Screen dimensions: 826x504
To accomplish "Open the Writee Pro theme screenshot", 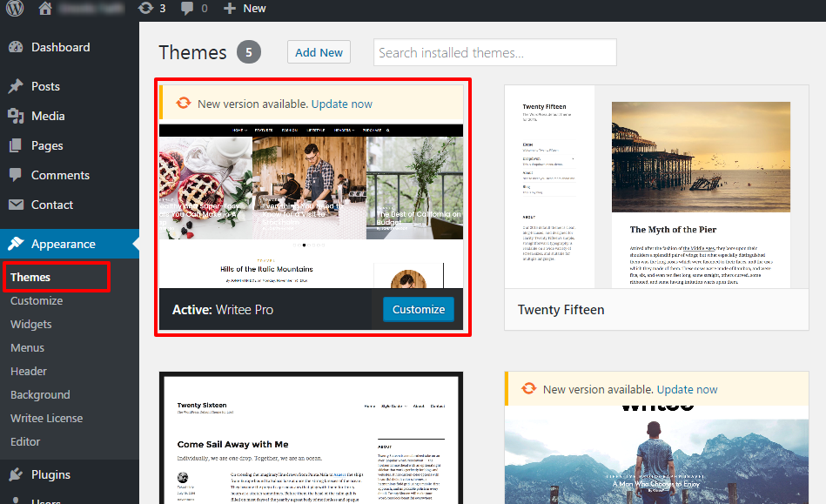I will (x=312, y=206).
